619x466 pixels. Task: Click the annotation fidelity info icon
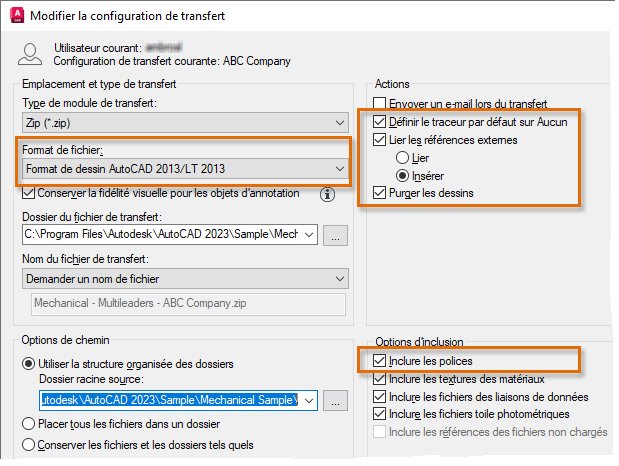point(326,194)
